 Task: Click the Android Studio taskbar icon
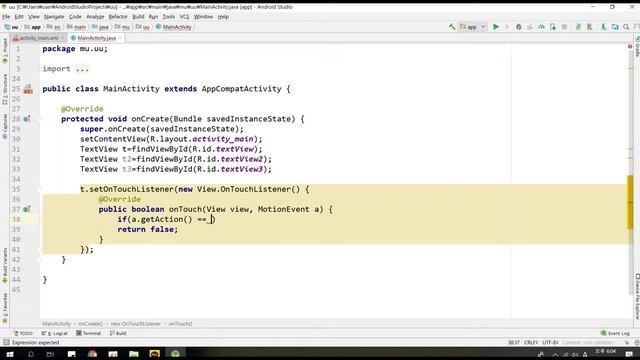(176, 354)
